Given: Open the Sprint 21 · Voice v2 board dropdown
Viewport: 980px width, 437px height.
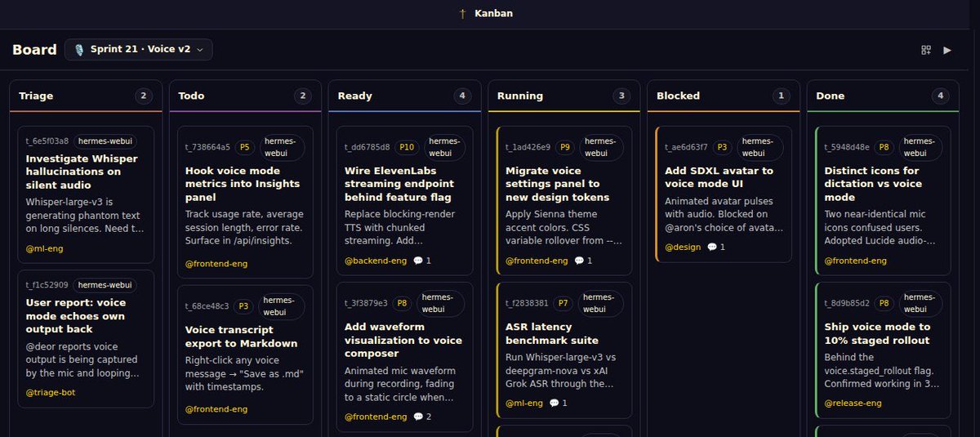Looking at the screenshot, I should click(139, 50).
